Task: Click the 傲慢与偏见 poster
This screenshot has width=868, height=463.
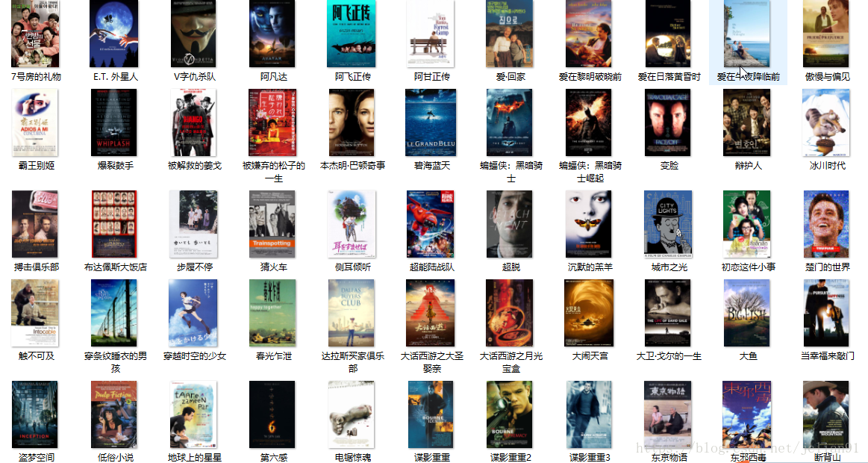Action: click(826, 33)
